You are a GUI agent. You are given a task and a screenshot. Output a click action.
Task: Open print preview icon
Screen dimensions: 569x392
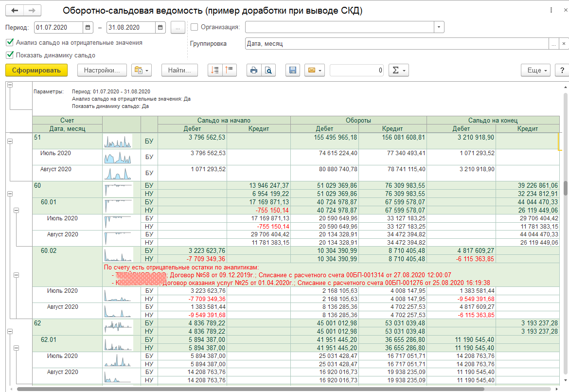click(x=268, y=70)
